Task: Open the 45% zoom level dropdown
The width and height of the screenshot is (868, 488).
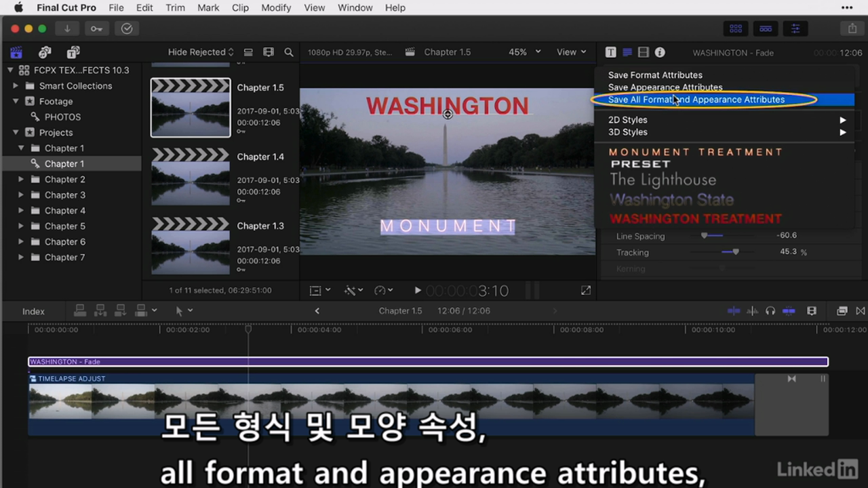Action: tap(525, 52)
